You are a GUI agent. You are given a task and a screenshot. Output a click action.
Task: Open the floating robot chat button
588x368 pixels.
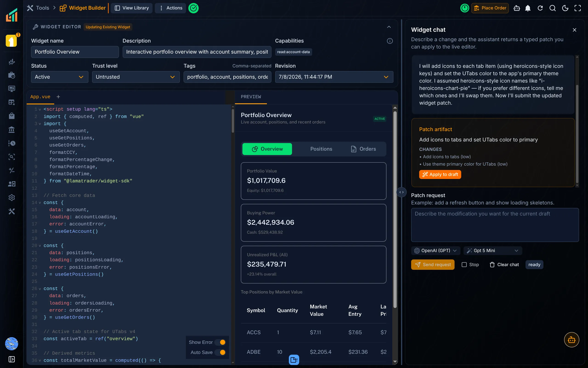click(x=571, y=340)
